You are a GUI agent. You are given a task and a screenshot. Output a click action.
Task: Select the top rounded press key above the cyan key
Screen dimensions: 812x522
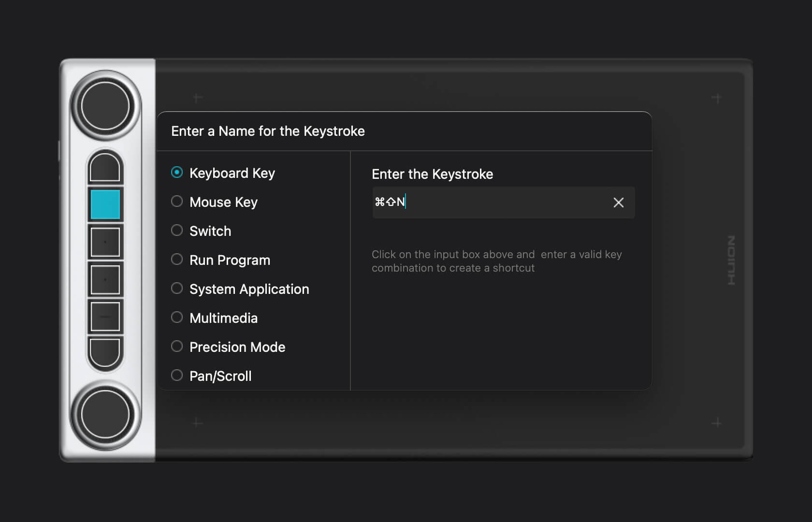tap(105, 167)
